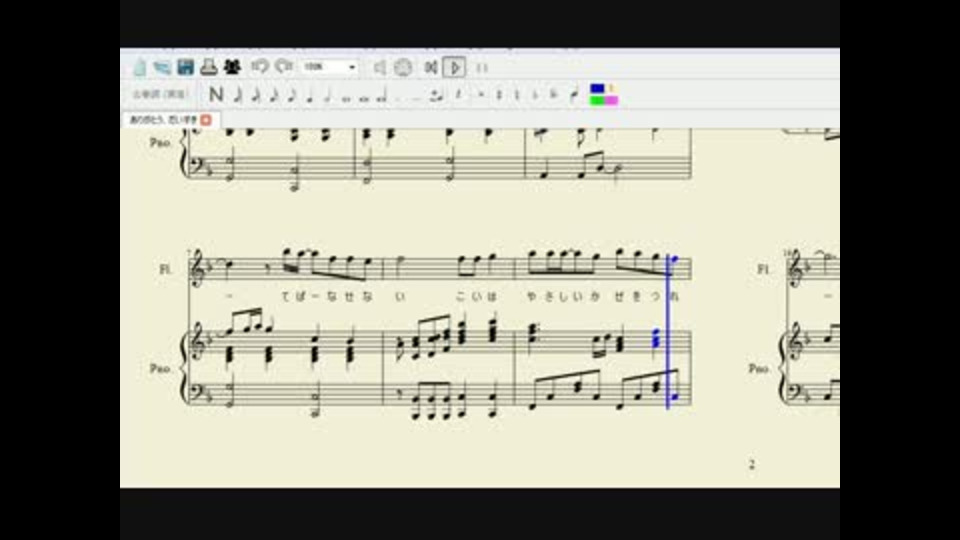Image resolution: width=960 pixels, height=540 pixels.
Task: Select the eighth note duration
Action: coord(292,94)
